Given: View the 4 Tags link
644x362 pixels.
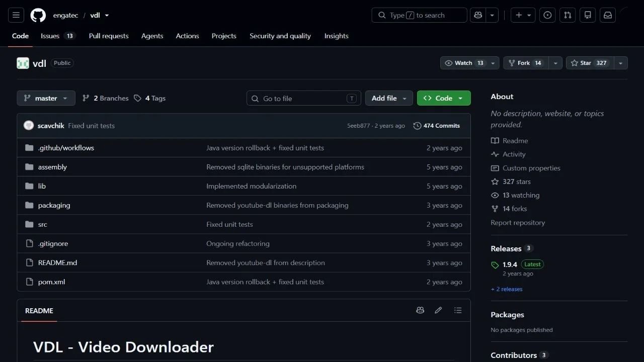Looking at the screenshot, I should pos(149,98).
